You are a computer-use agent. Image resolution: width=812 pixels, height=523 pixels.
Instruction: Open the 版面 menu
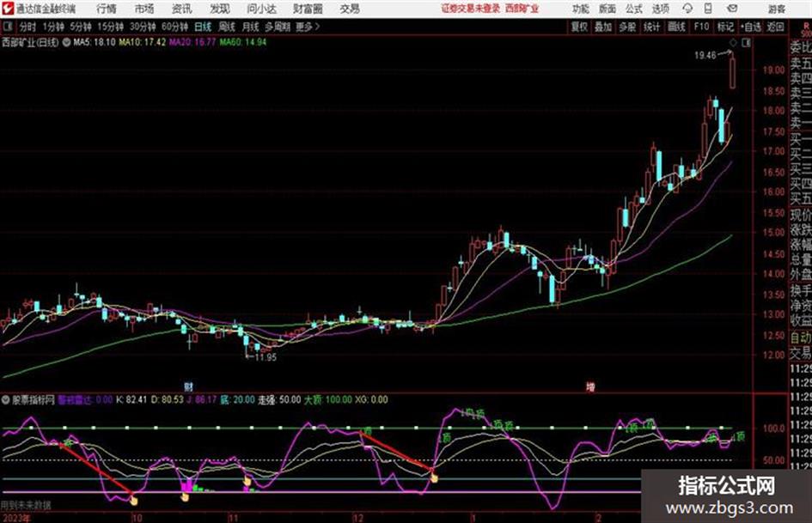[x=607, y=9]
